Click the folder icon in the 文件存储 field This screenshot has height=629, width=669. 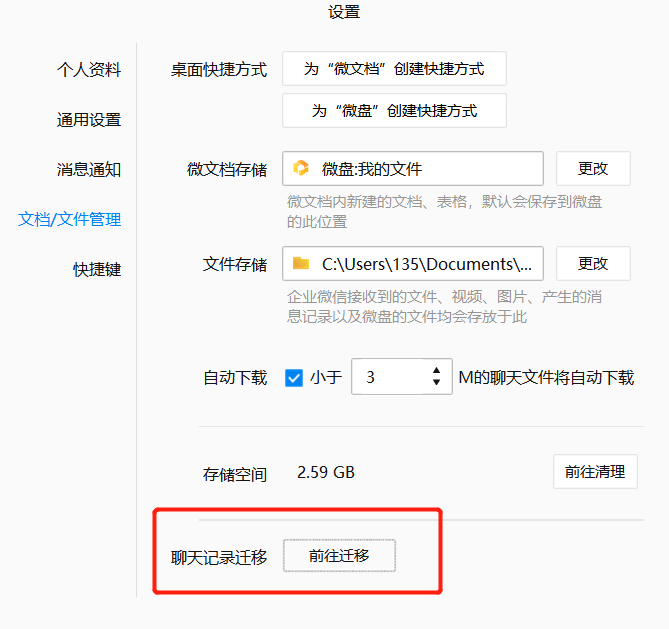click(301, 263)
